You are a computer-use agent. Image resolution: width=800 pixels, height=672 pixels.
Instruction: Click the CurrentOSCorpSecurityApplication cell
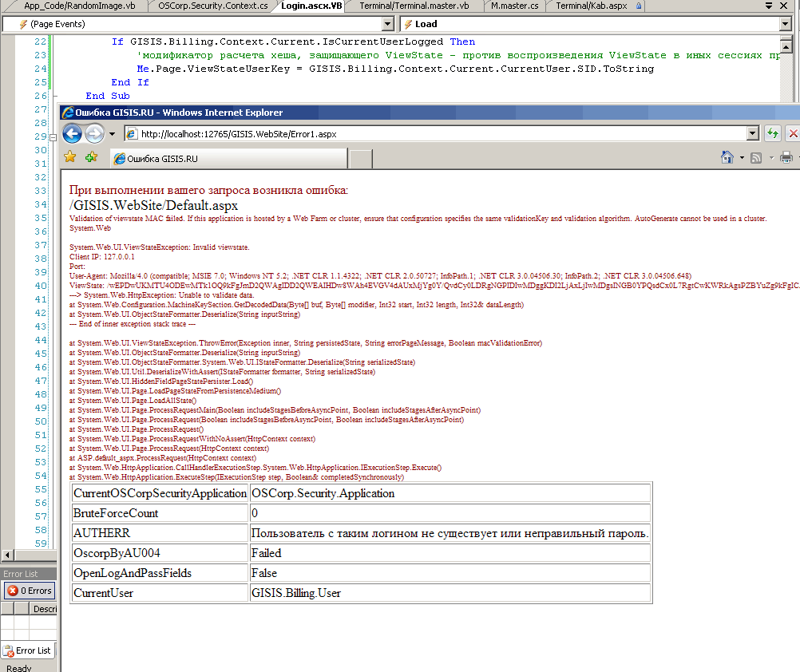(160, 493)
